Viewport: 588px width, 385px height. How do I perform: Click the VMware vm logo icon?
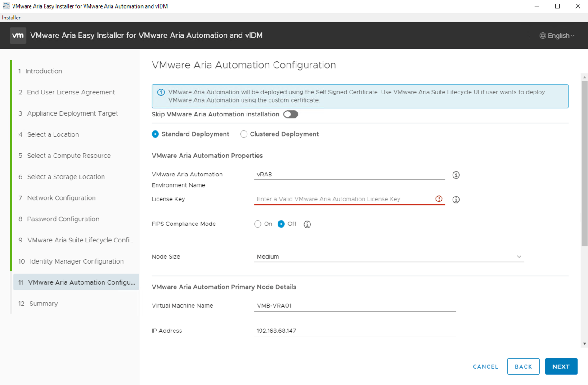18,36
